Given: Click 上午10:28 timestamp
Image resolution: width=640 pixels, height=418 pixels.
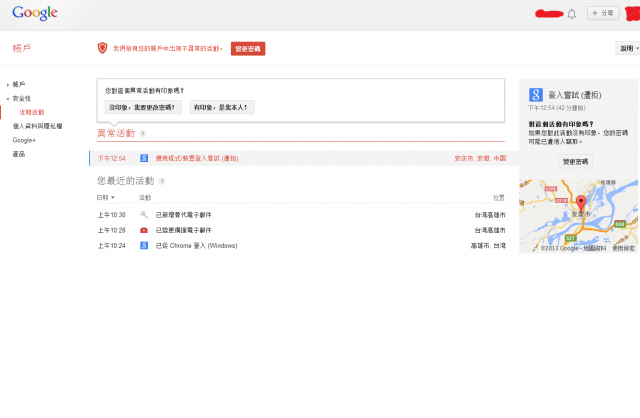Looking at the screenshot, I should coord(111,230).
